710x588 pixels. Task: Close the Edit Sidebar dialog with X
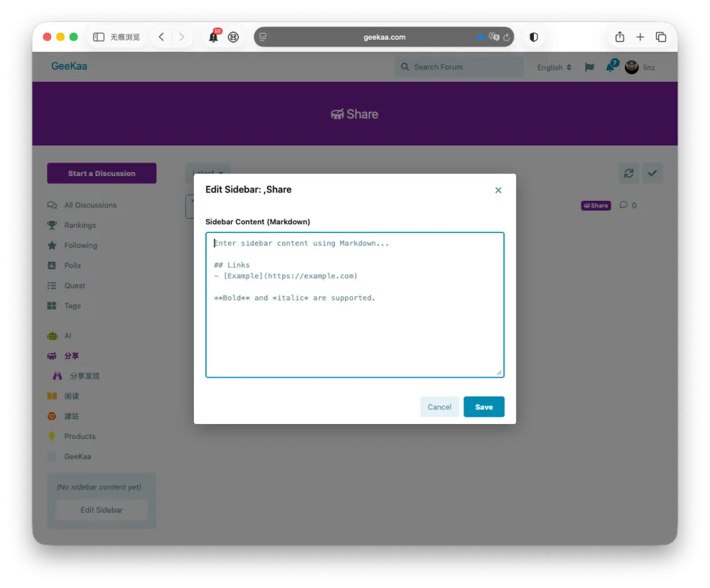coord(498,190)
